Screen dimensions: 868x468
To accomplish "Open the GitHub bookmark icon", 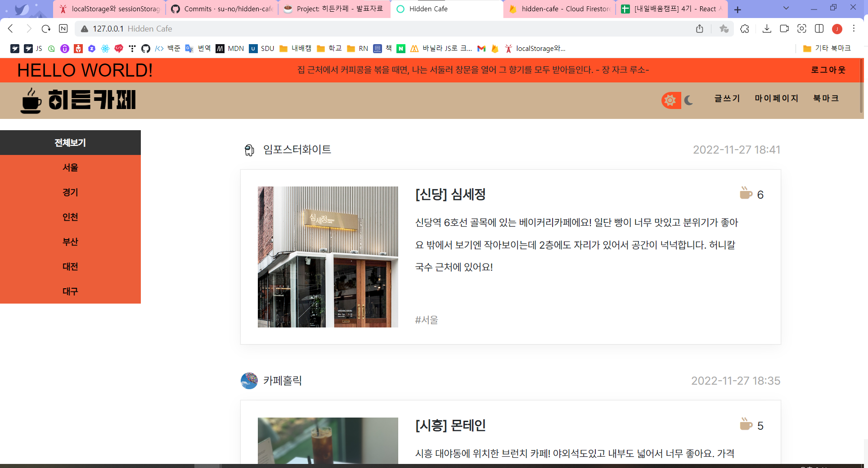I will (x=146, y=49).
